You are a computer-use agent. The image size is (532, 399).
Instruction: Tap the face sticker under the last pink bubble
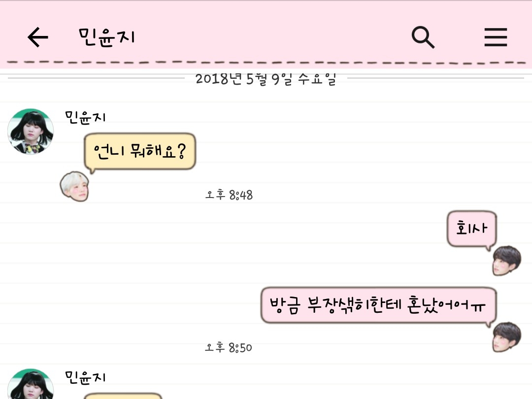(x=506, y=337)
